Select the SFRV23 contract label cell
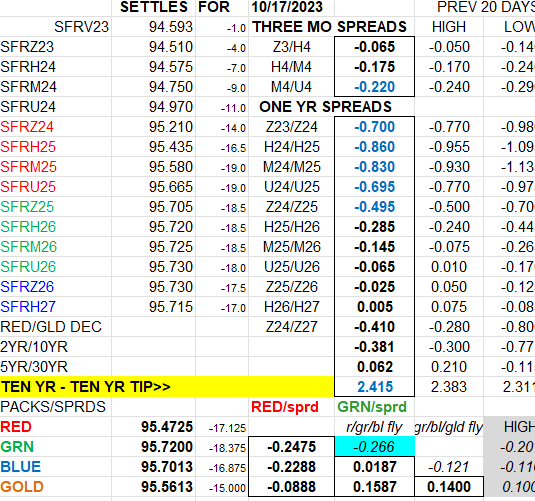This screenshot has width=535, height=501. [x=56, y=27]
